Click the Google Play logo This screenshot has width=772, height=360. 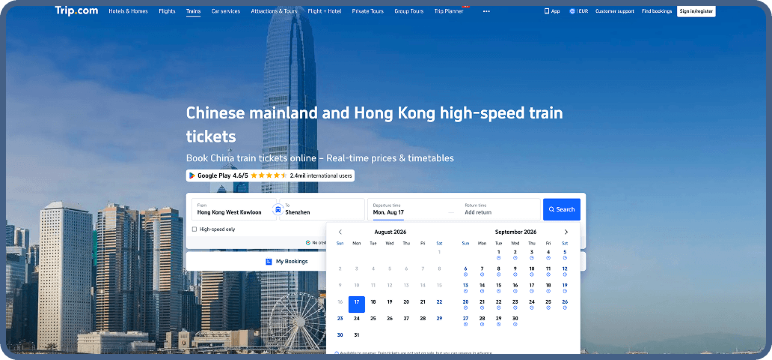(192, 175)
